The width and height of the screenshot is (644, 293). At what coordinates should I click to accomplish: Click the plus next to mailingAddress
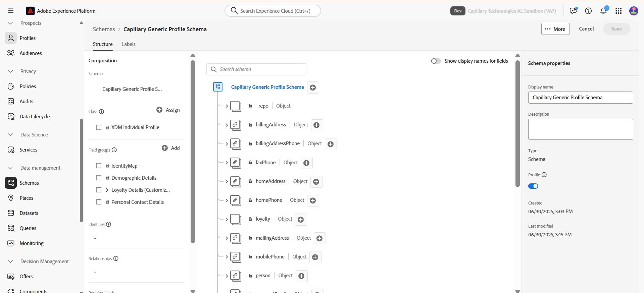click(319, 238)
